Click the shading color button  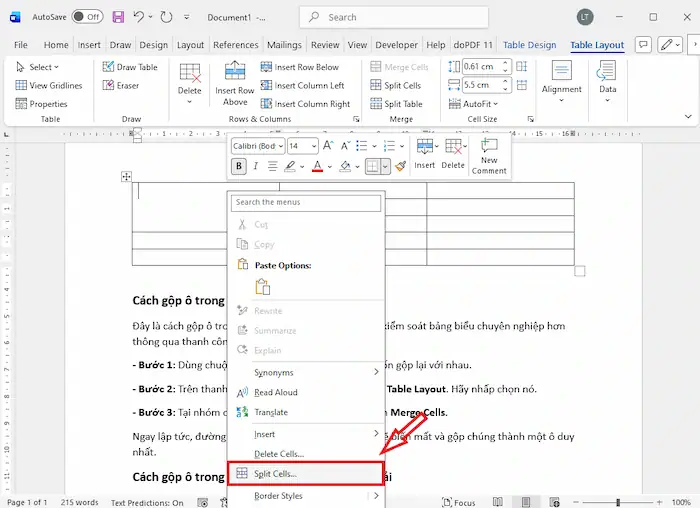pyautogui.click(x=345, y=166)
